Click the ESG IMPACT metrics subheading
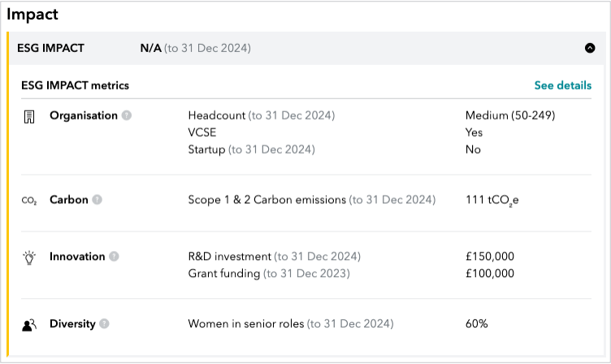The height and width of the screenshot is (364, 611). pyautogui.click(x=75, y=85)
